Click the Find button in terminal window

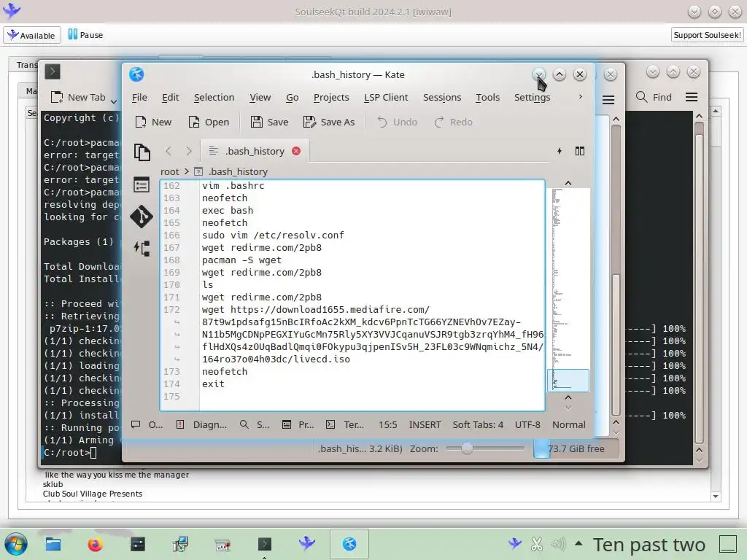pos(654,97)
